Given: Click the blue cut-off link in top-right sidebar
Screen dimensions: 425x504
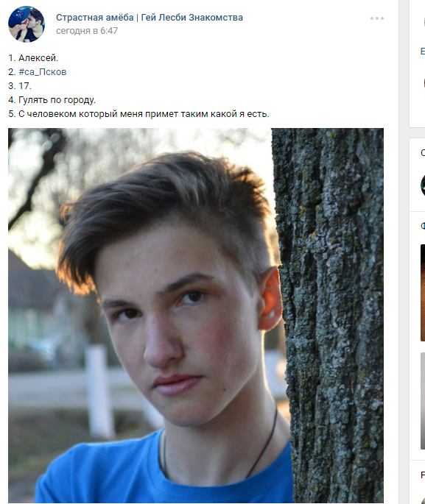Looking at the screenshot, I should coord(423,51).
